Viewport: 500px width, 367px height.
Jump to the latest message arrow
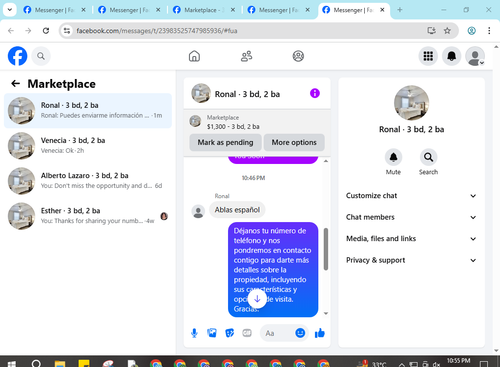(x=257, y=299)
